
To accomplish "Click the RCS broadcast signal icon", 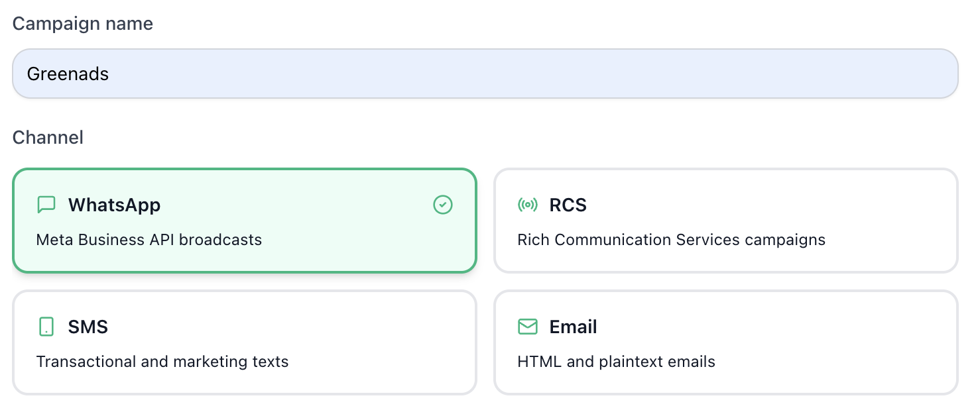I will (x=528, y=205).
